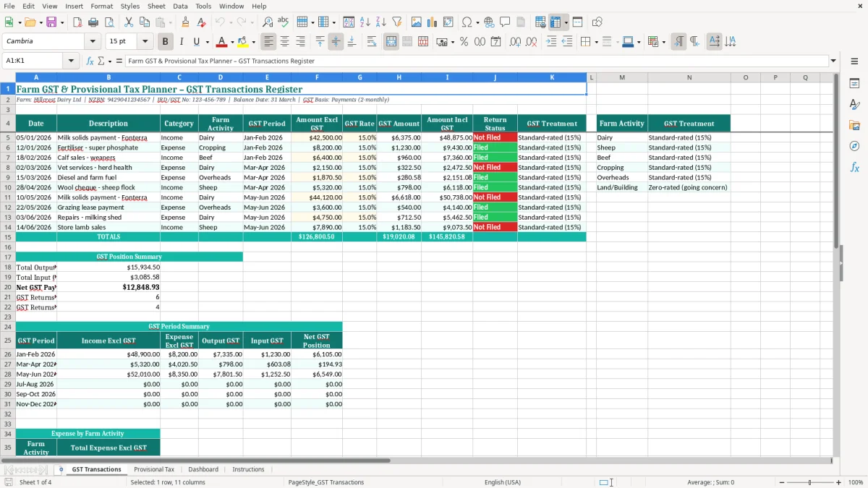
Task: Toggle Align Right
Action: point(300,42)
